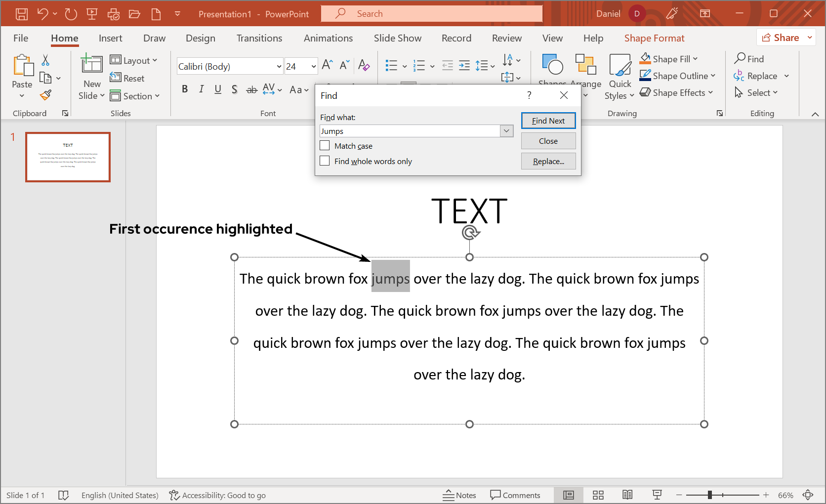Check Find whole words only option
Viewport: 826px width, 504px height.
(x=325, y=161)
